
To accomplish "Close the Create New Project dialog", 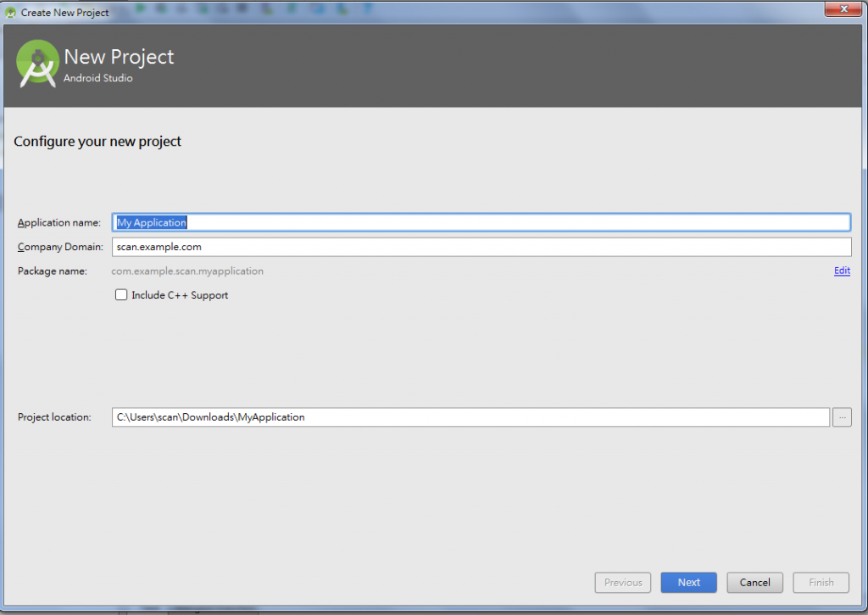I will click(x=843, y=8).
